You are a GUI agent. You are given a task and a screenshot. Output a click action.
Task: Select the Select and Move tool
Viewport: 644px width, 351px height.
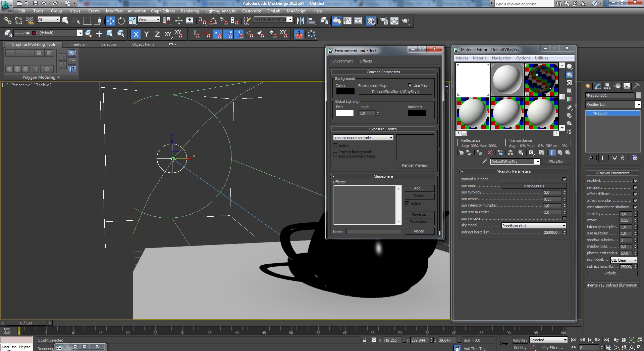[x=110, y=21]
